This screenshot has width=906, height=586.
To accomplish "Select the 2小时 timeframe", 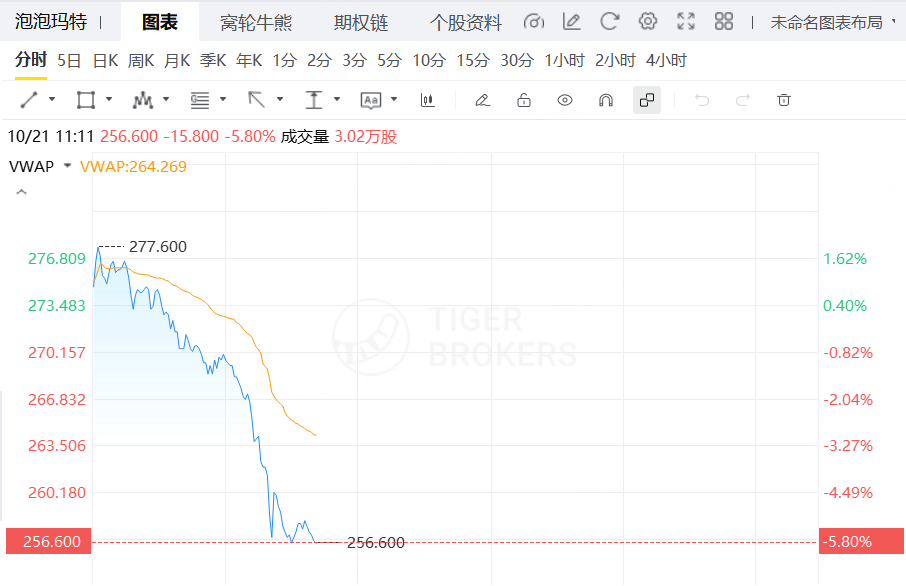I will (615, 60).
